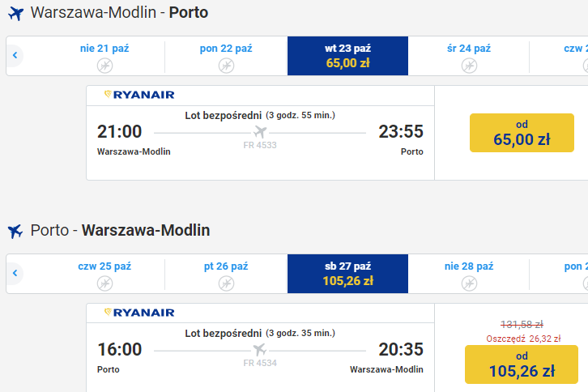Click the no-flight icon under pt 26 paź
Image resolution: width=588 pixels, height=392 pixels.
click(226, 283)
